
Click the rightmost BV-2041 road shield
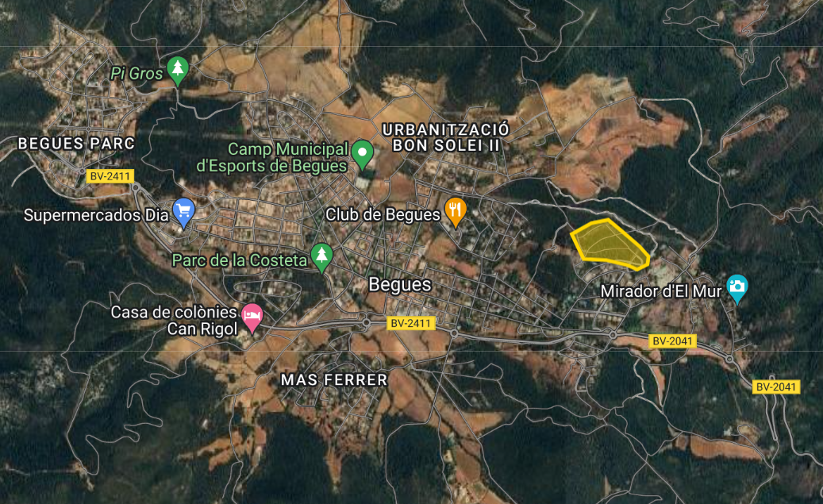(775, 387)
